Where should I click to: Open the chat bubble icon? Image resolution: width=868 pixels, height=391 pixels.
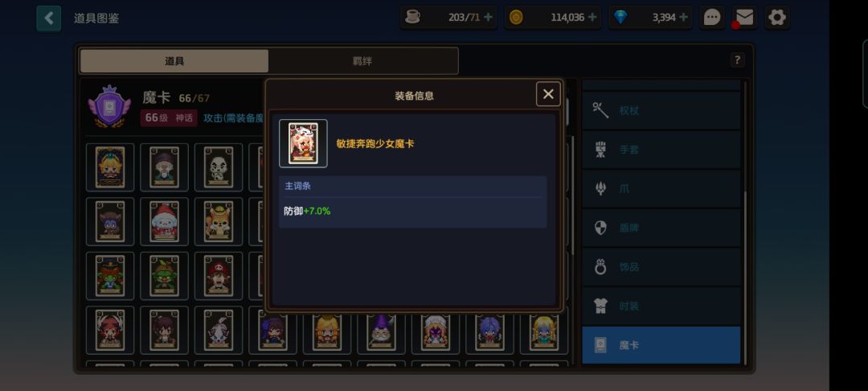point(712,18)
